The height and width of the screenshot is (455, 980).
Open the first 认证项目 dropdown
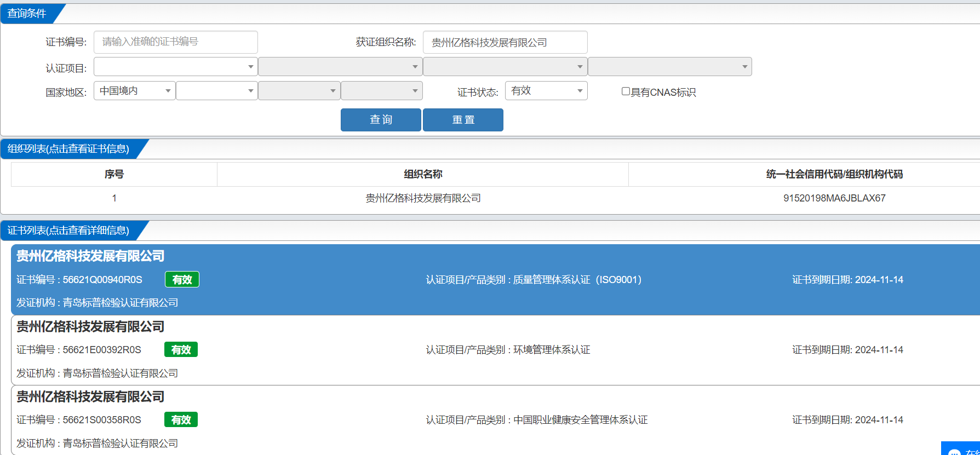(x=175, y=67)
